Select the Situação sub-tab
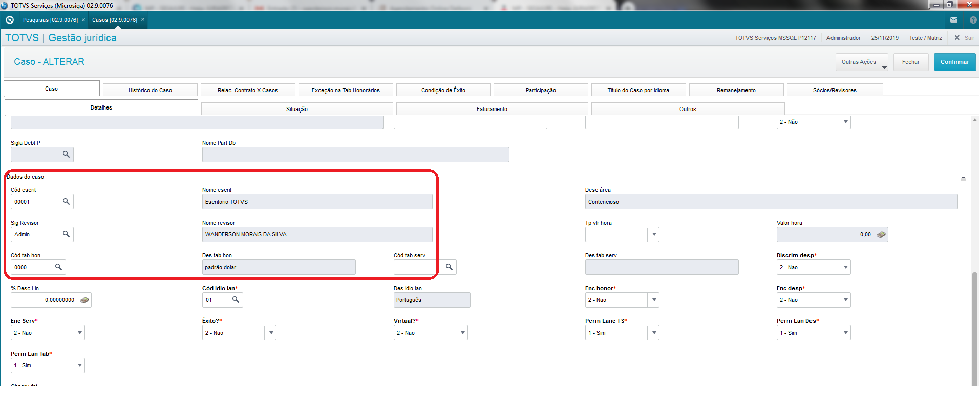The height and width of the screenshot is (393, 980). tap(297, 109)
